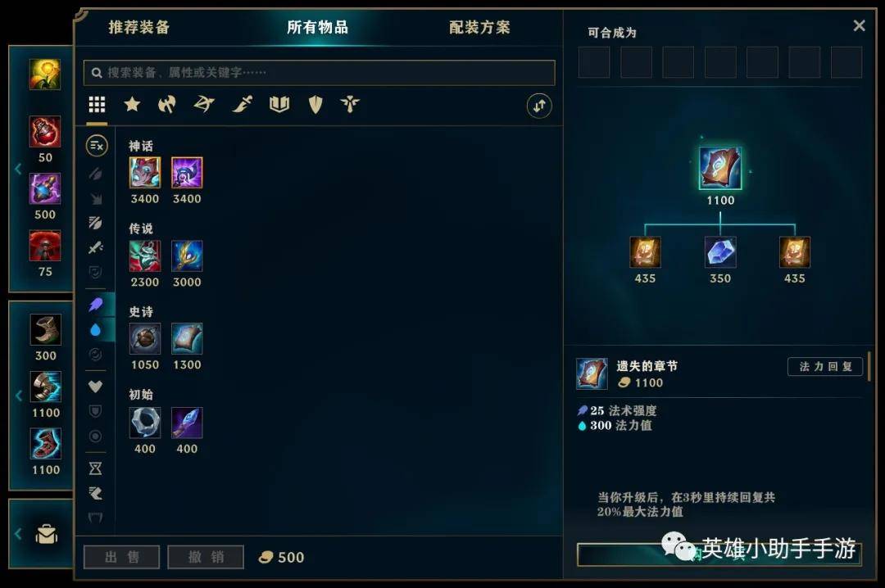Click the item description scrollbar handle
The height and width of the screenshot is (588, 885).
(x=869, y=367)
